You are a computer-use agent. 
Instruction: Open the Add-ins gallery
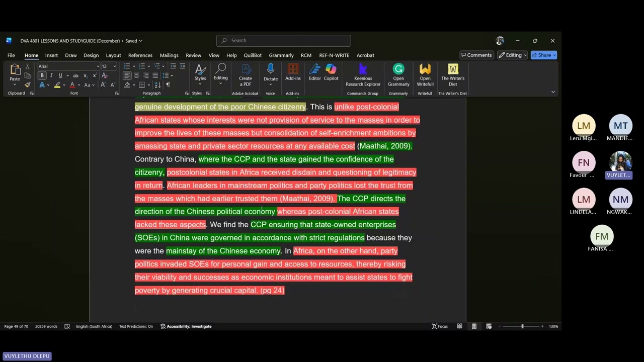[x=293, y=72]
